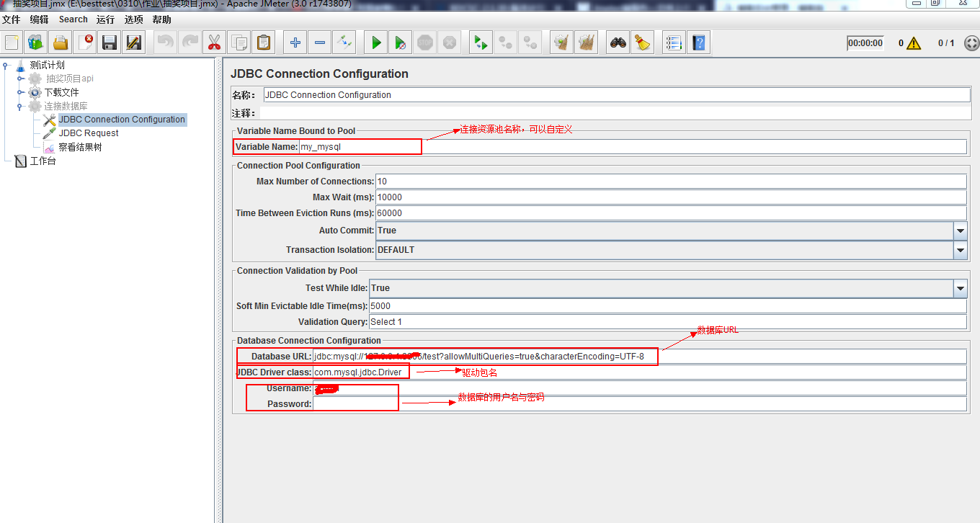
Task: Click the Copy icon in toolbar
Action: (x=239, y=43)
